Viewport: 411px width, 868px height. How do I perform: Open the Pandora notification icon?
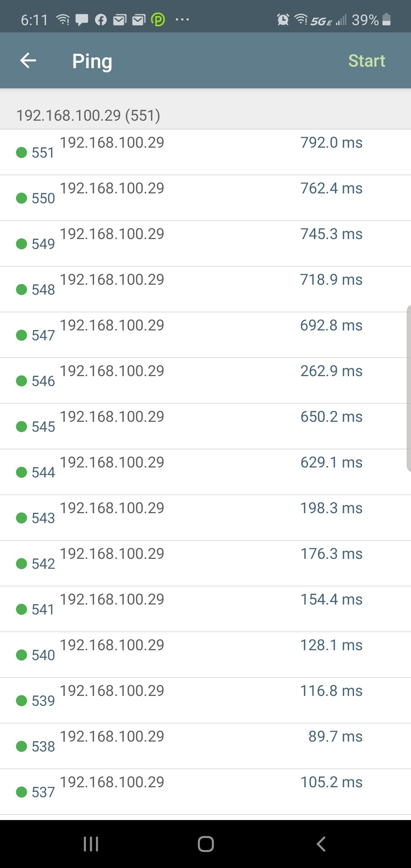coord(159,19)
